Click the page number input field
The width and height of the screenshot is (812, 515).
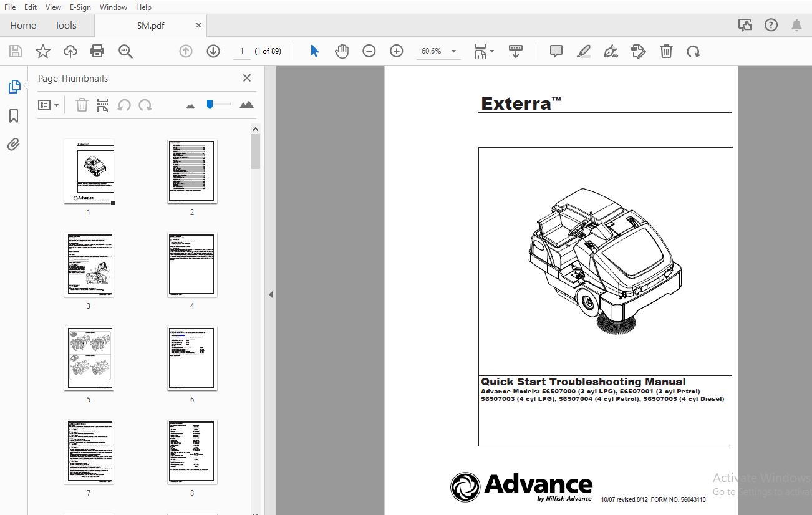click(x=242, y=51)
